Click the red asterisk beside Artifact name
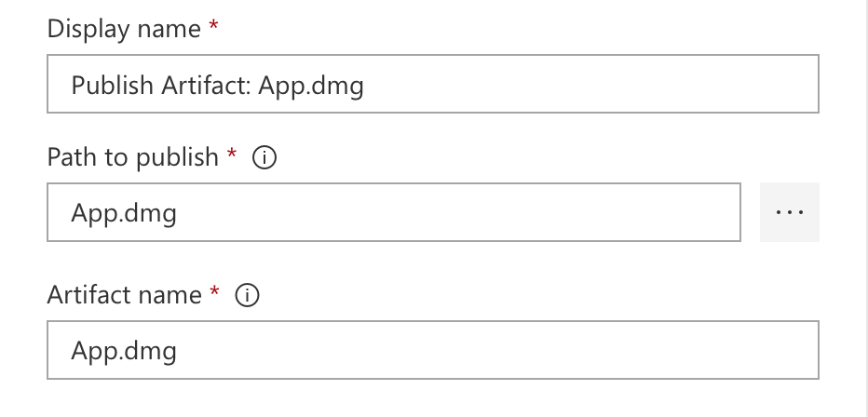The width and height of the screenshot is (868, 417). (214, 291)
